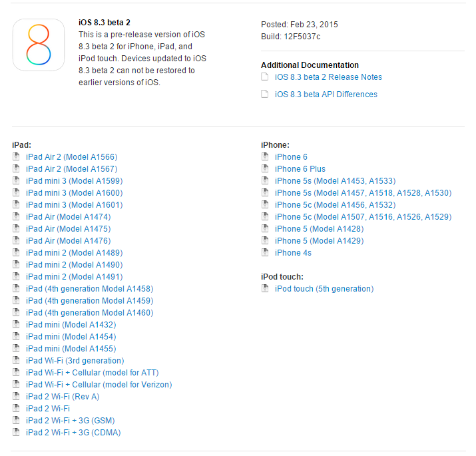
Task: Click file icon next to iPad mini 3 (Model A1601)
Action: (x=16, y=204)
